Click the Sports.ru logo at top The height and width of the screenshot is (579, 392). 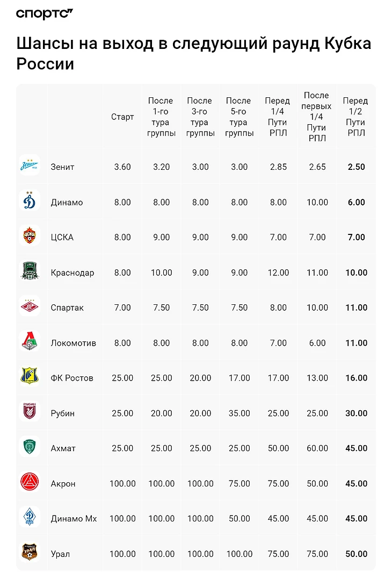click(44, 14)
